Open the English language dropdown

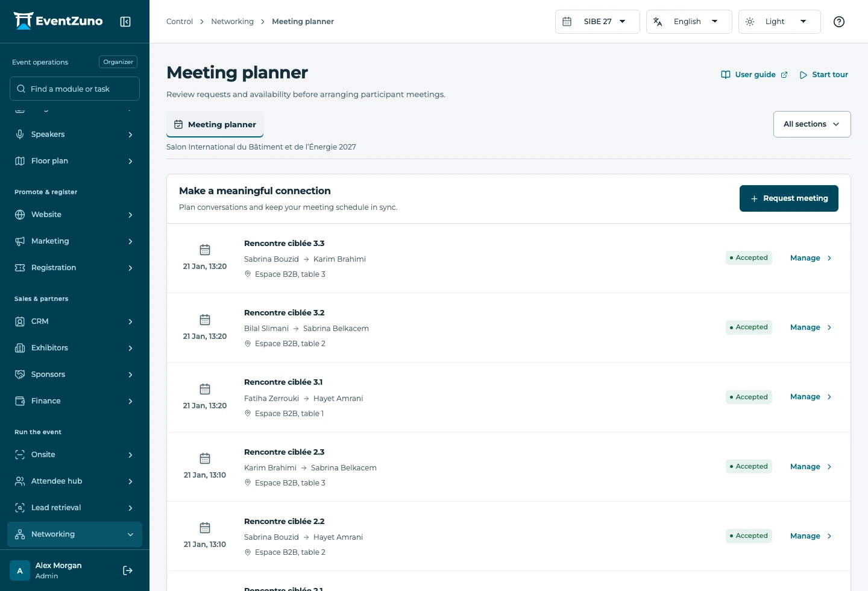(x=689, y=22)
